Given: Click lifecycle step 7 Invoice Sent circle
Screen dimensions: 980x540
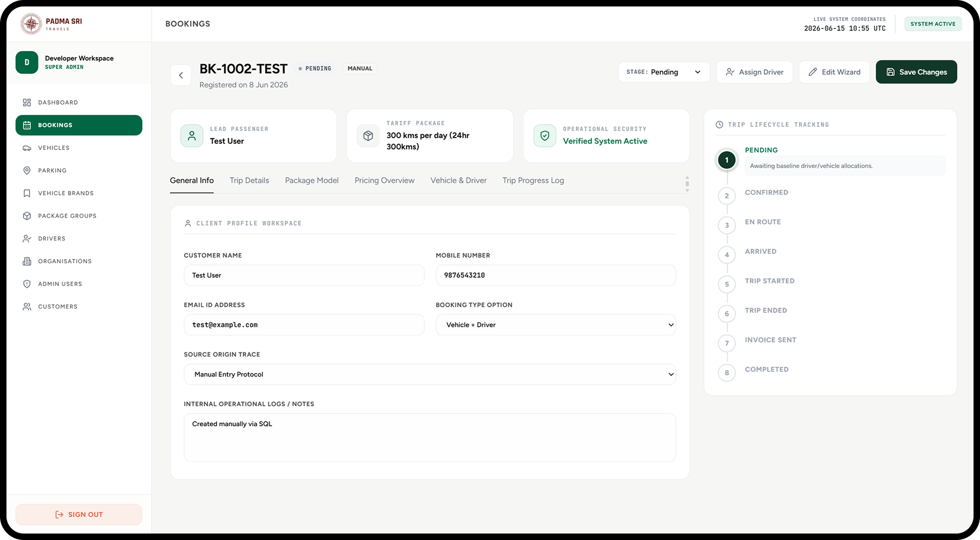Looking at the screenshot, I should point(727,343).
